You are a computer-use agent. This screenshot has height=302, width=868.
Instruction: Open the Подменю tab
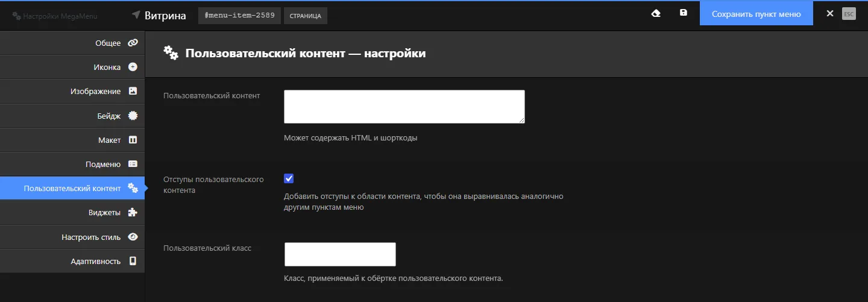[72, 164]
